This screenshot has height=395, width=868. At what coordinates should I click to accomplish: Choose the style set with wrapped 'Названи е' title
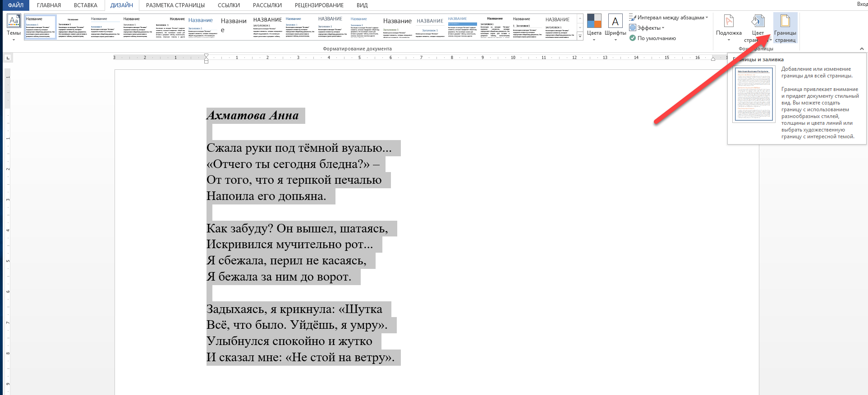235,27
